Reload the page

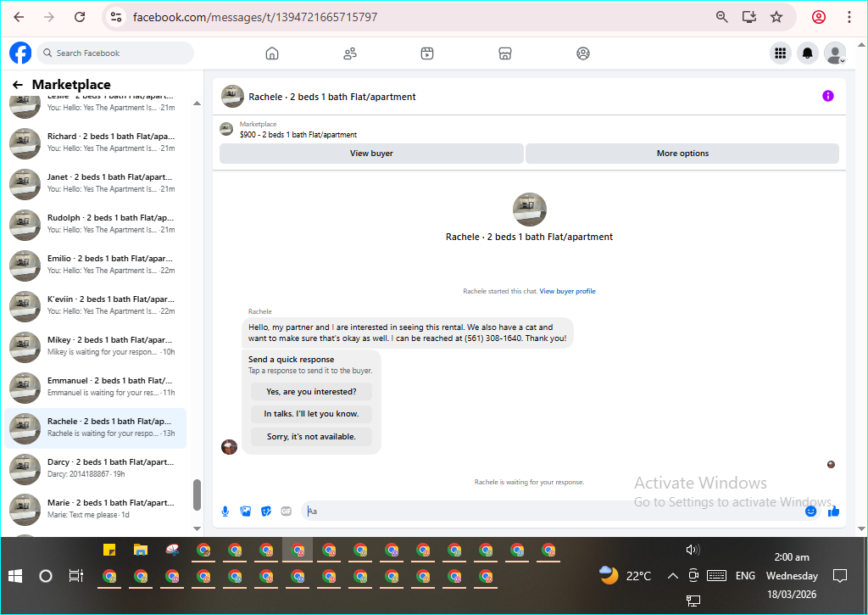(80, 17)
